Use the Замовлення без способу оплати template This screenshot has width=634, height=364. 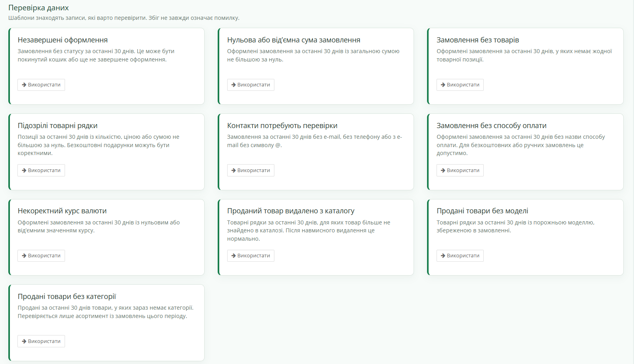(460, 171)
